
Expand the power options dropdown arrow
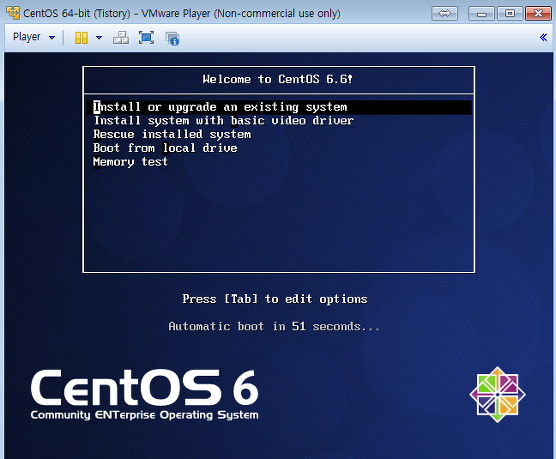coord(99,37)
